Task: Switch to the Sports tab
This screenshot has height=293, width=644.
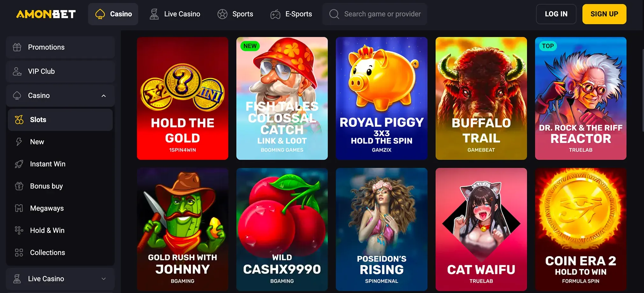Action: [x=235, y=14]
